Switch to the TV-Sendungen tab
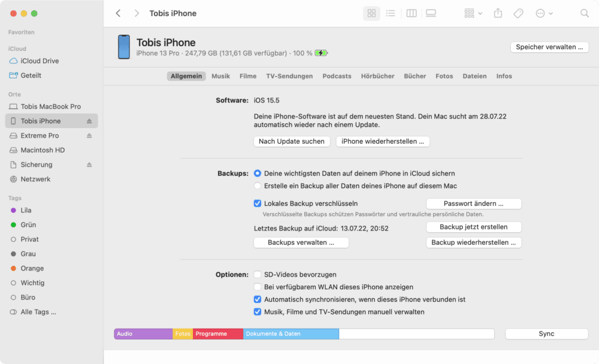The image size is (599, 364). pyautogui.click(x=289, y=76)
